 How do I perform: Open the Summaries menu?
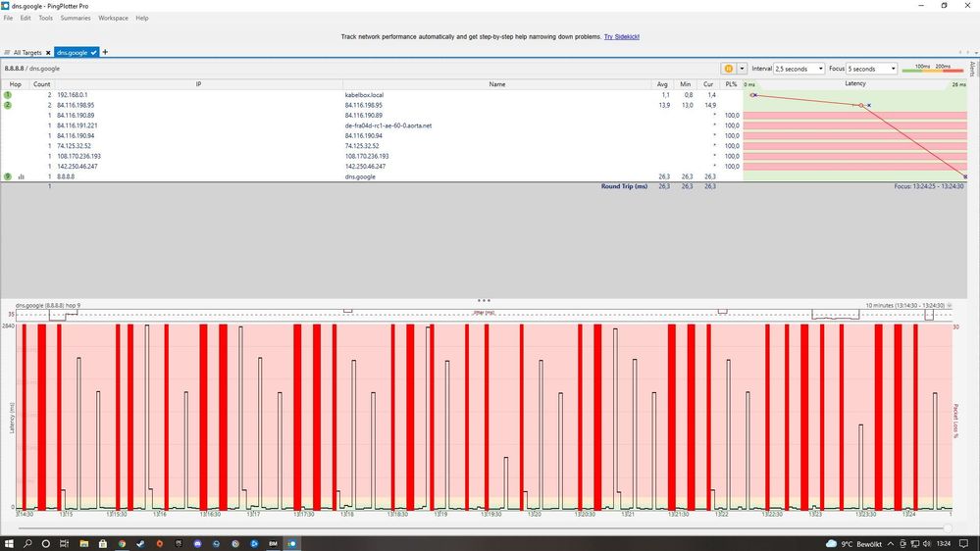(x=76, y=18)
